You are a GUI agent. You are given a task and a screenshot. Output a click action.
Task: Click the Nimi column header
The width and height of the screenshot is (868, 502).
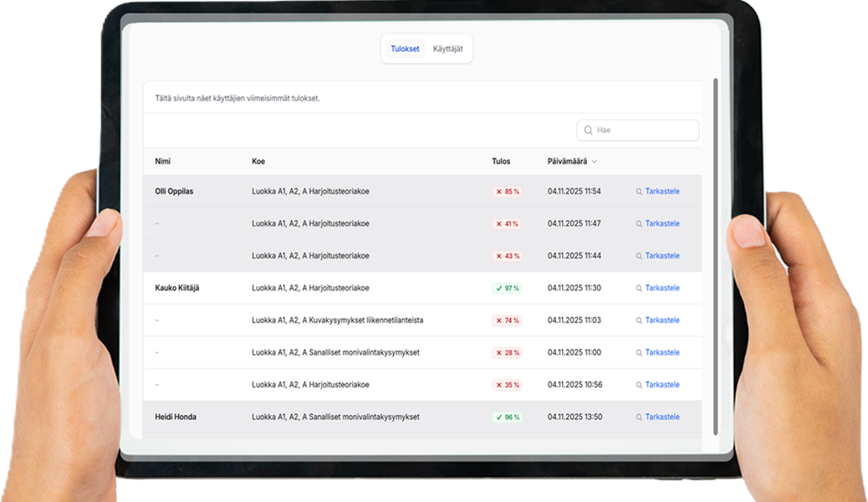point(162,161)
